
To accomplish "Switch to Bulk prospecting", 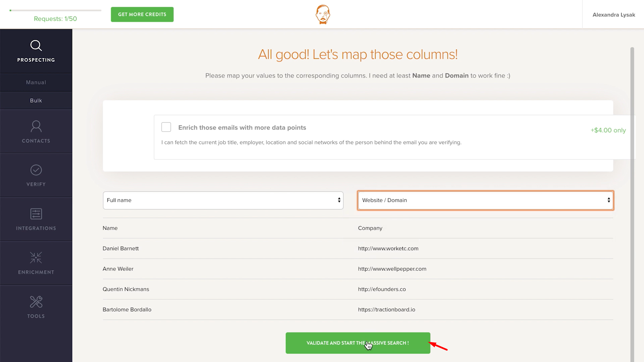I will (x=36, y=101).
